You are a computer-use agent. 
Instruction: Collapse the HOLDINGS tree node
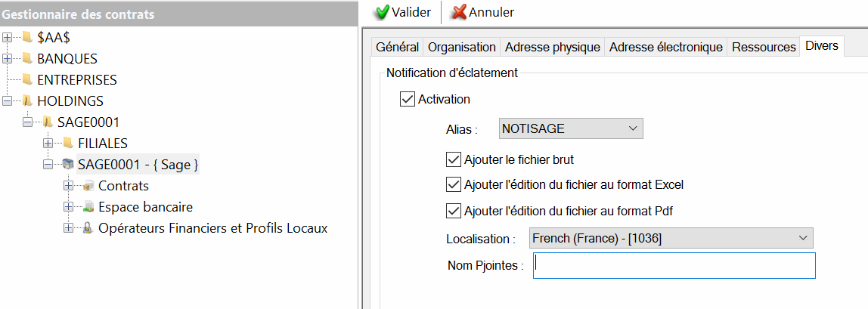[x=8, y=100]
